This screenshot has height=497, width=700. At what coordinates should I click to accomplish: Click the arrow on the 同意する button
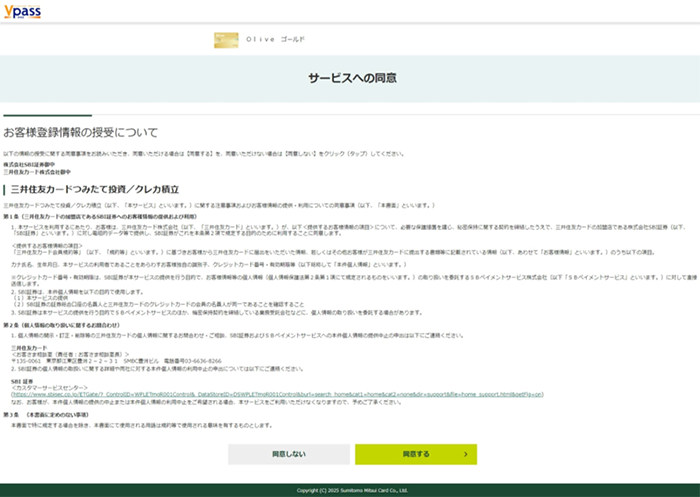466,454
